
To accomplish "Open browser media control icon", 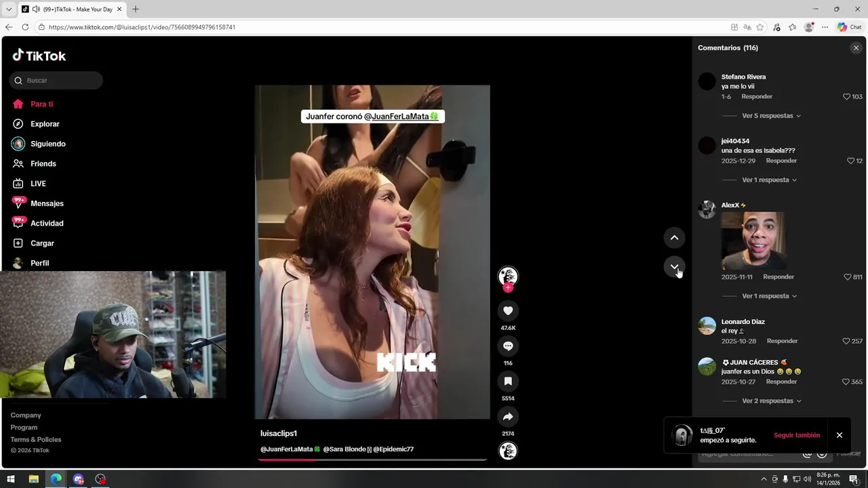I will (776, 27).
